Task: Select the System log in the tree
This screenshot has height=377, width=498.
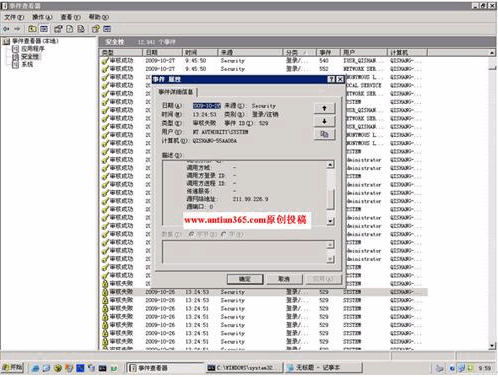Action: click(x=27, y=64)
